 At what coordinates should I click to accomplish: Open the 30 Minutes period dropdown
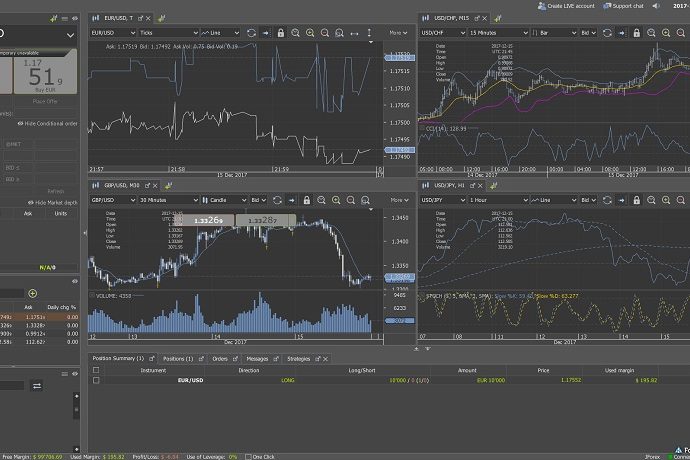169,200
